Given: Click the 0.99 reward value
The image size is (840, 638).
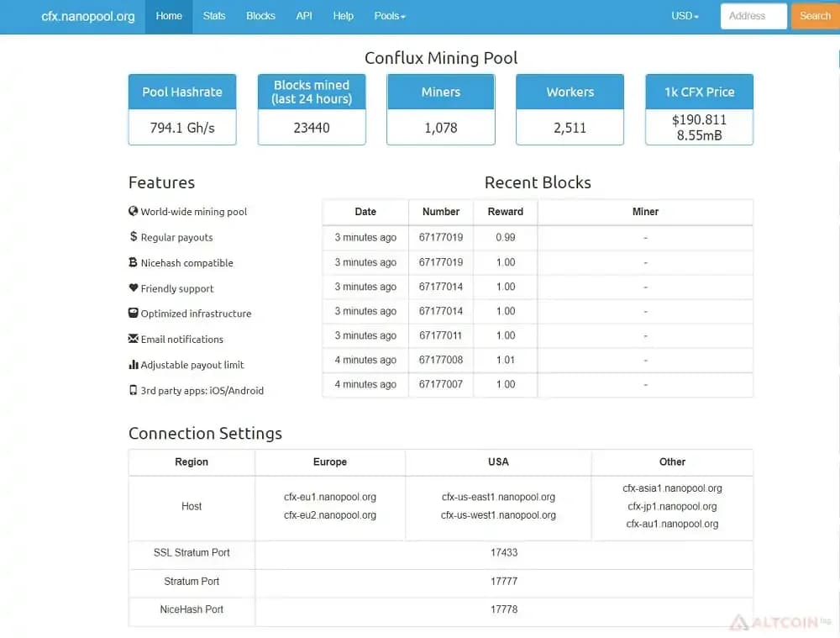Looking at the screenshot, I should click(x=505, y=238).
